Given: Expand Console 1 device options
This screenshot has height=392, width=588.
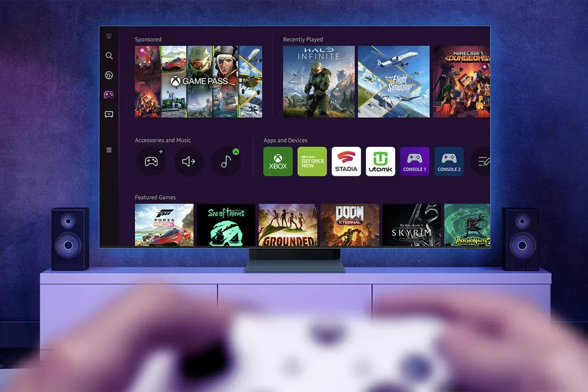Looking at the screenshot, I should click(415, 161).
